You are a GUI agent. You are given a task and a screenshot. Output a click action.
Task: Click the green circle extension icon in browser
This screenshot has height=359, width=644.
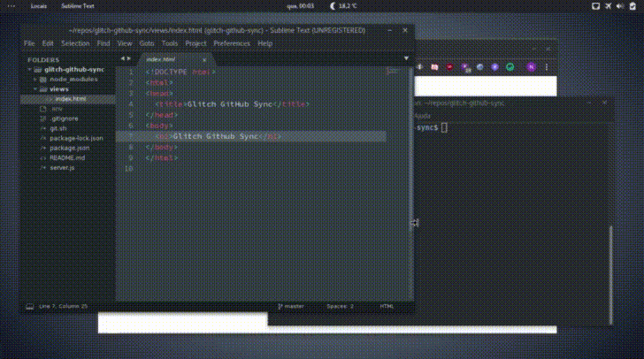pos(510,67)
